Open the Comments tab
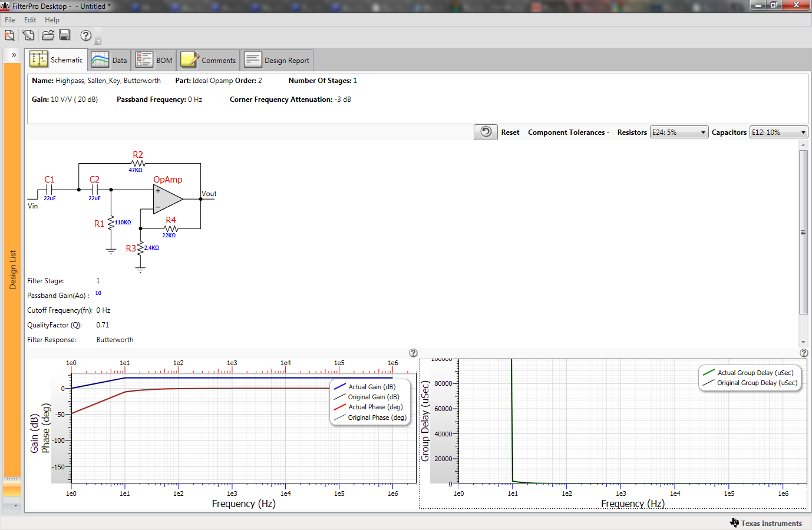Image resolution: width=812 pixels, height=530 pixels. coord(209,60)
